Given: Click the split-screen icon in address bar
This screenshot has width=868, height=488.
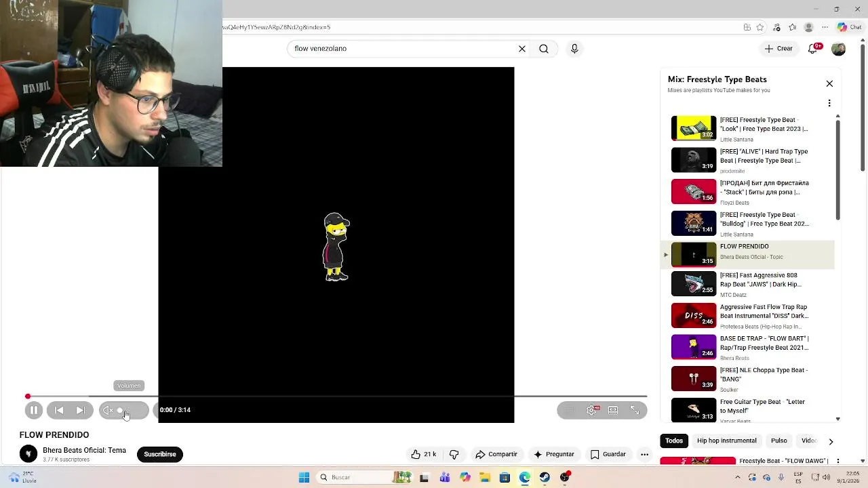Looking at the screenshot, I should coord(747,27).
